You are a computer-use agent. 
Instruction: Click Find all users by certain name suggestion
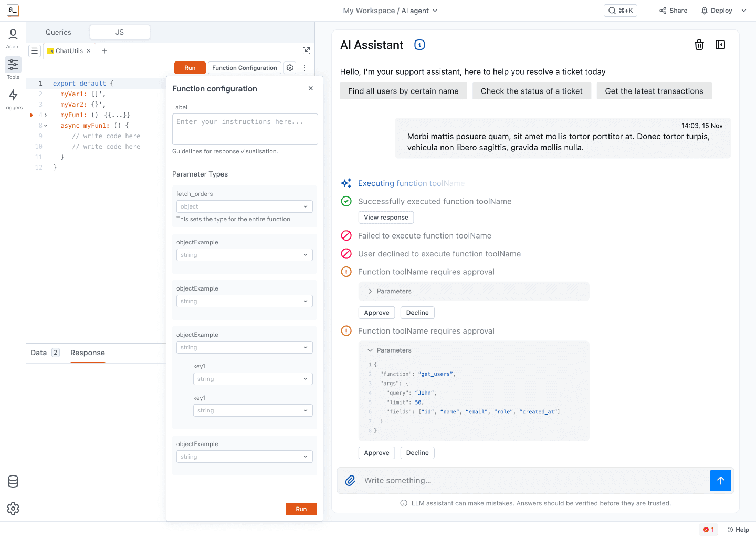403,91
